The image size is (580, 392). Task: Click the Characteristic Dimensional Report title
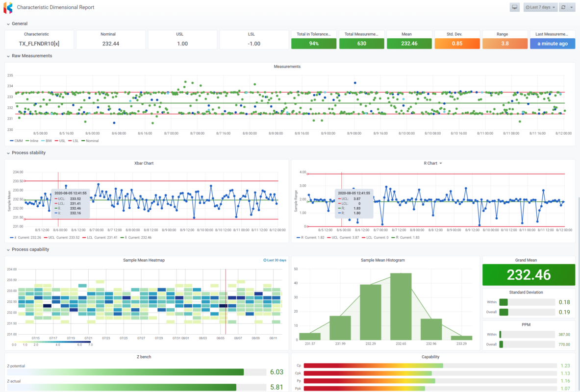(55, 7)
